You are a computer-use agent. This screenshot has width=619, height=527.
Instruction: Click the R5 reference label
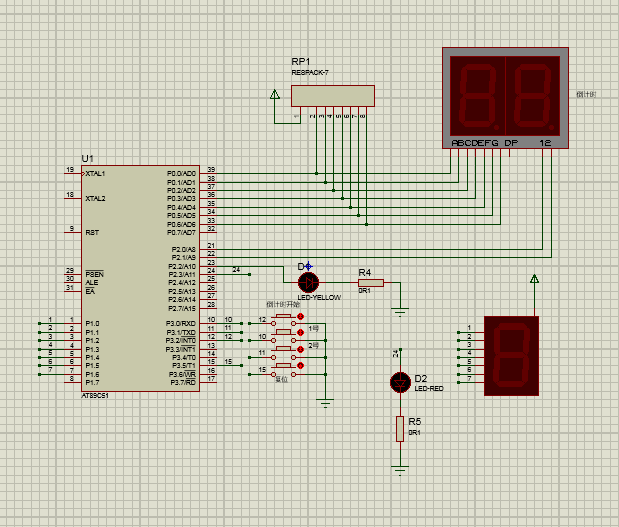point(415,422)
